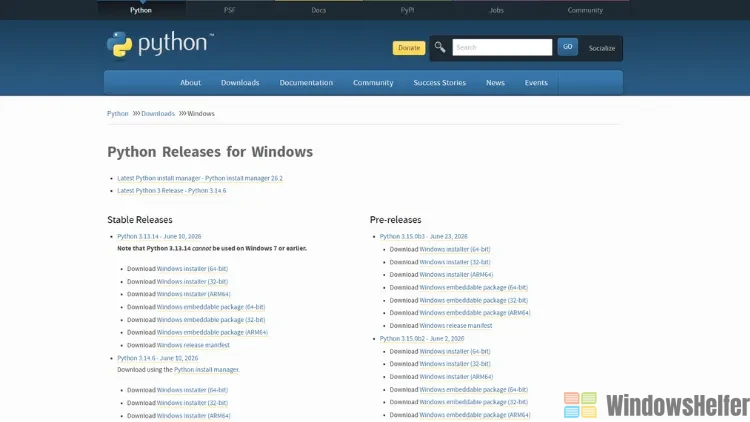Image resolution: width=750 pixels, height=422 pixels.
Task: Go to Downloads breadcrumb link
Action: [158, 113]
